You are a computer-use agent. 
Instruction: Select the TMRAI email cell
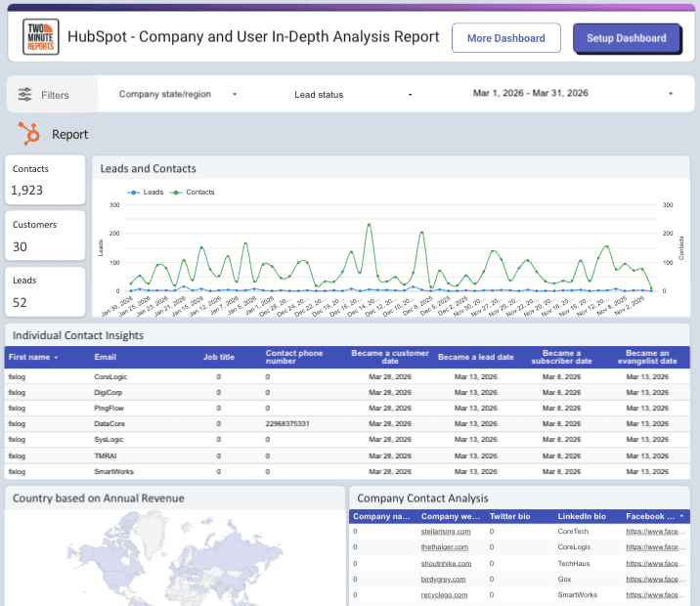point(106,456)
